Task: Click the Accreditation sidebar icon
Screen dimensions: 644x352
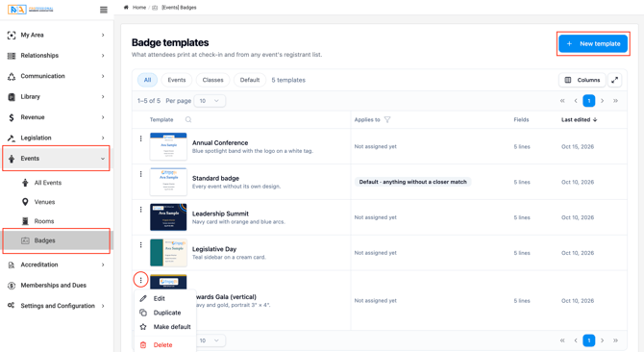Action: point(12,264)
